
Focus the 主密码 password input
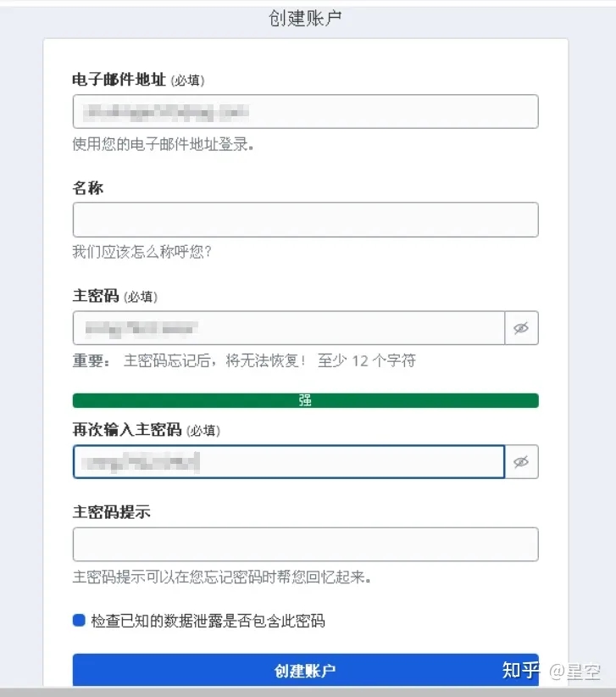pyautogui.click(x=288, y=328)
